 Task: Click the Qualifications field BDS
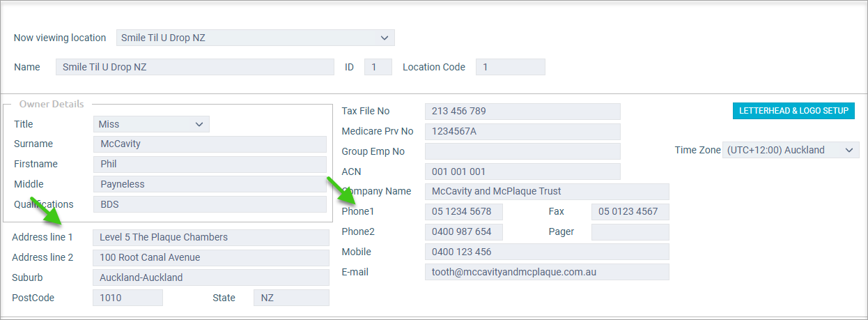tap(210, 204)
